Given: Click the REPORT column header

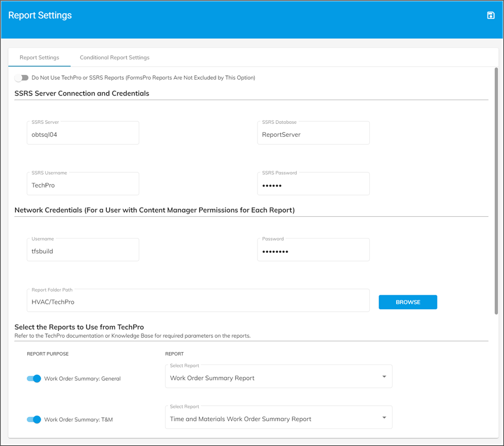Looking at the screenshot, I should point(174,354).
